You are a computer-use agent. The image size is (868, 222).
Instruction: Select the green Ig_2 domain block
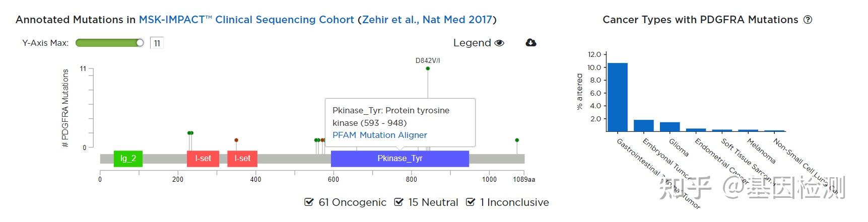point(128,159)
